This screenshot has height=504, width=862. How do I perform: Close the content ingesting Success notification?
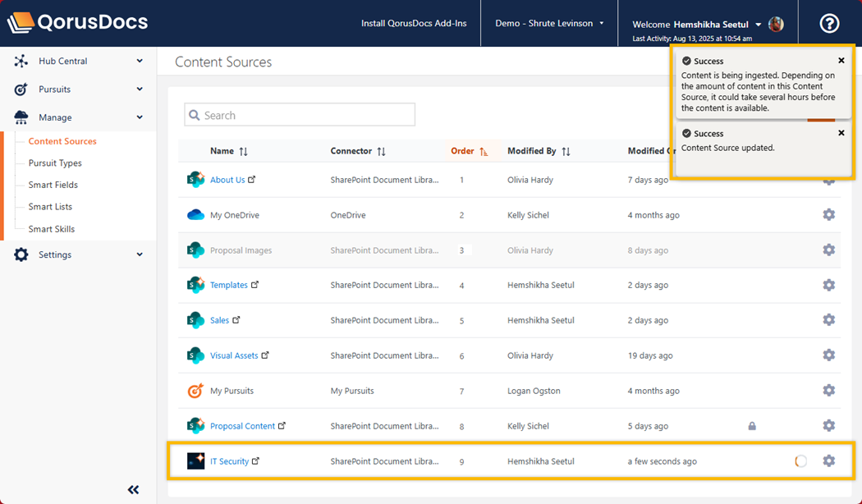[x=841, y=61]
